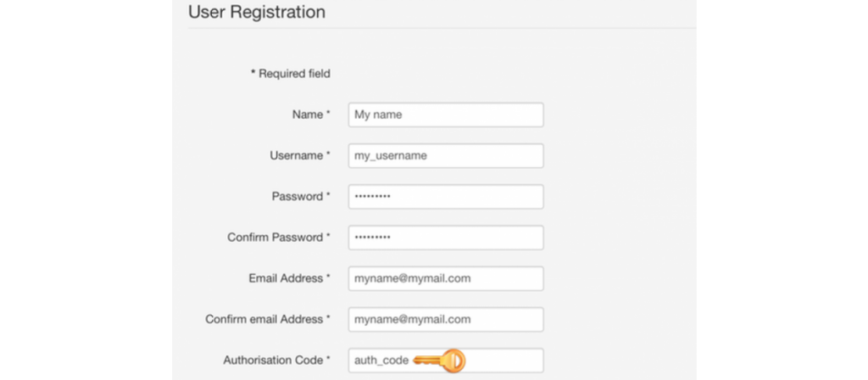
Task: Select the Confirm email Address label
Action: pos(264,320)
